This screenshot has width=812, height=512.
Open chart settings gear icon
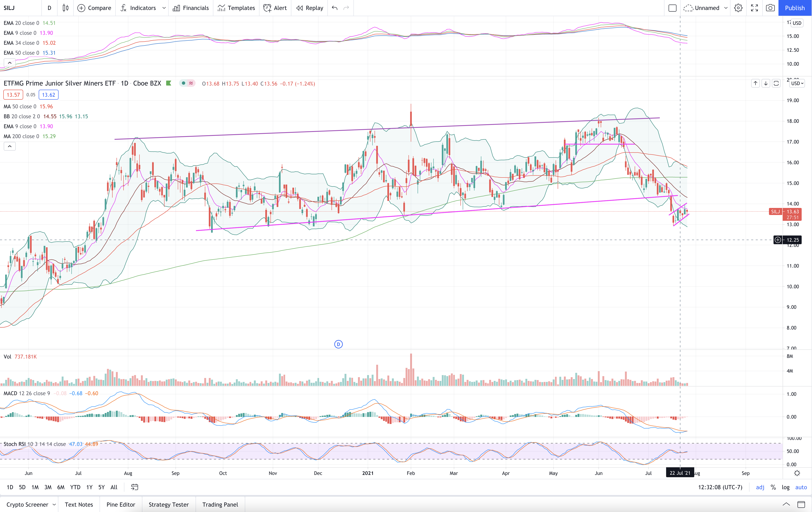(x=739, y=8)
